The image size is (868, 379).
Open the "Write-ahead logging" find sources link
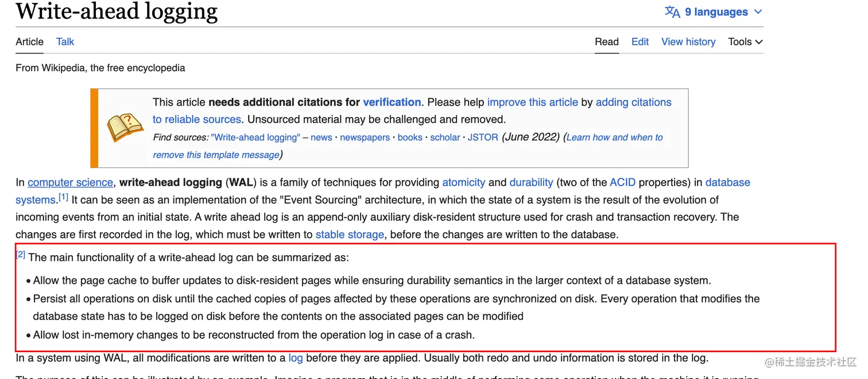coord(255,138)
